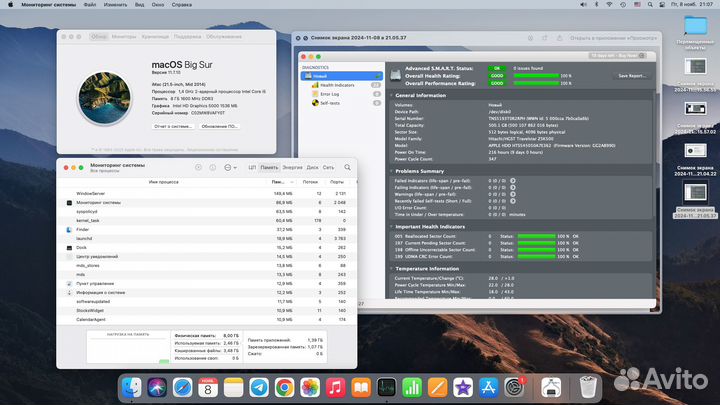Open Trash in the Dock
The image size is (720, 405).
tap(588, 388)
